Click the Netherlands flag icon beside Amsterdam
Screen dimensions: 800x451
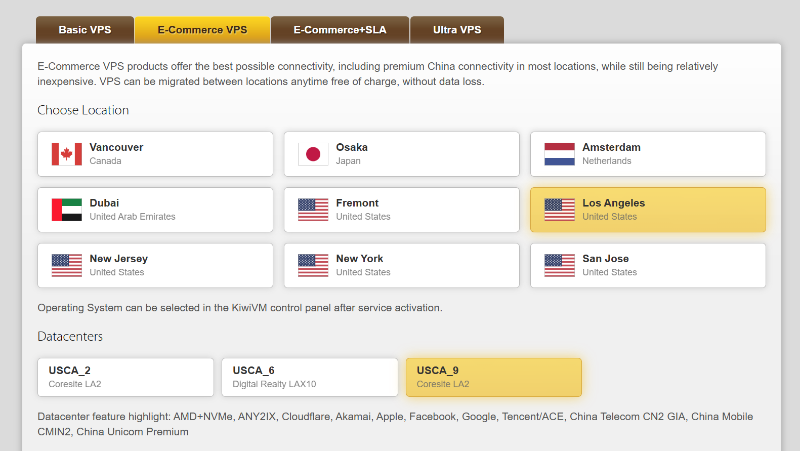pos(560,154)
